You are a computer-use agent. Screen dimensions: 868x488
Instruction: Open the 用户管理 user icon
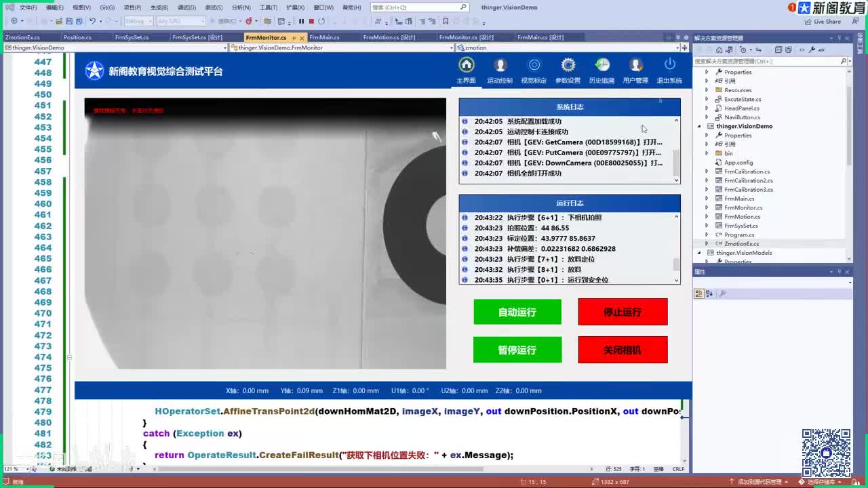636,65
